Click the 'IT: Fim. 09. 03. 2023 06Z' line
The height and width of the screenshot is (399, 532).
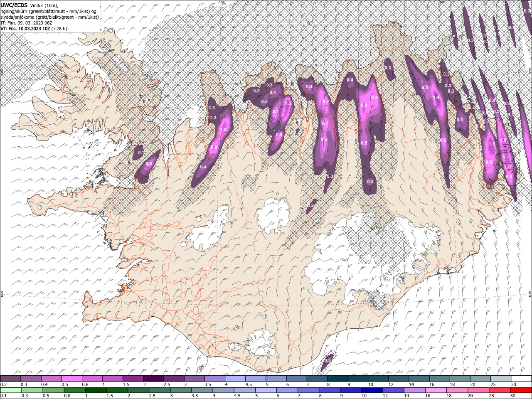coord(26,23)
